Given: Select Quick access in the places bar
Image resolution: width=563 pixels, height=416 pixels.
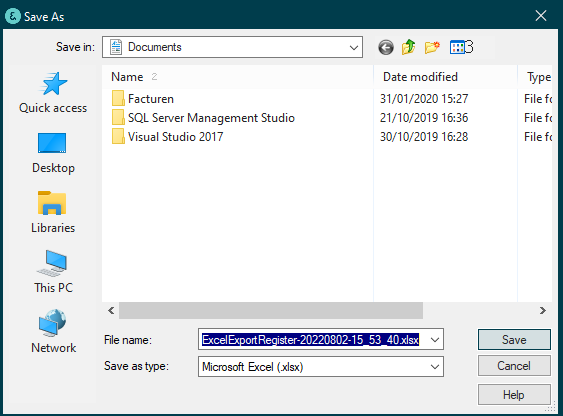Looking at the screenshot, I should click(53, 93).
